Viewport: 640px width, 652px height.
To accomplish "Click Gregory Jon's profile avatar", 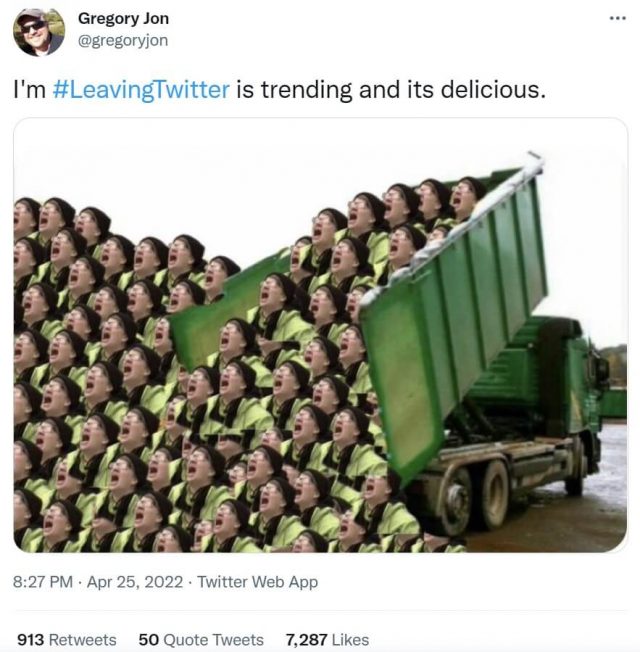I will [x=38, y=31].
